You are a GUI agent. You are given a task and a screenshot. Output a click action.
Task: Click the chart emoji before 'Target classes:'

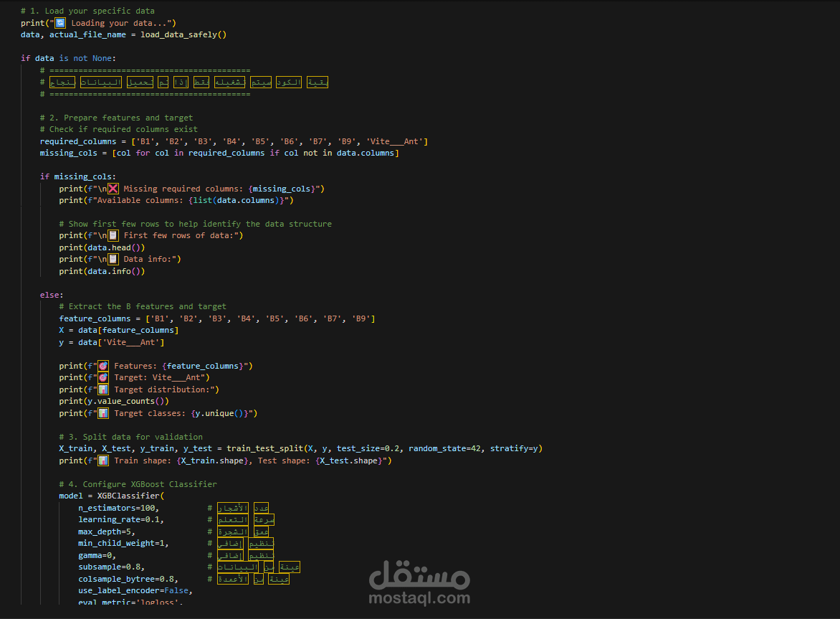click(103, 413)
